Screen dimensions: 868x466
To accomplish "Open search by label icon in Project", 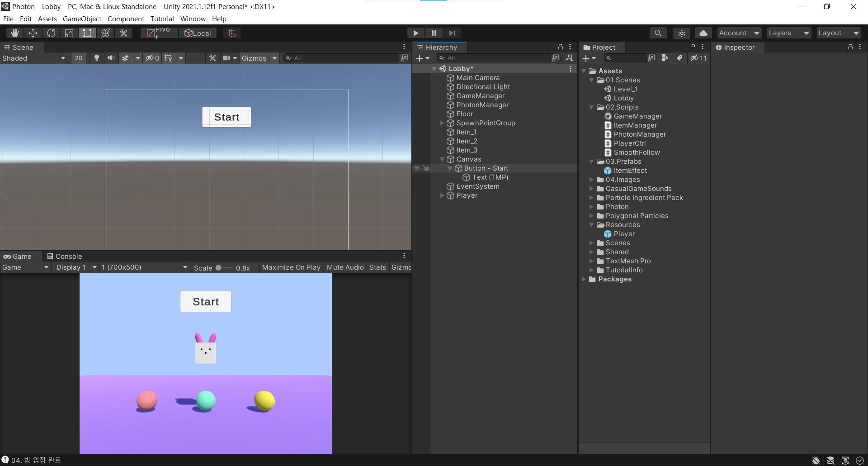I will (679, 58).
